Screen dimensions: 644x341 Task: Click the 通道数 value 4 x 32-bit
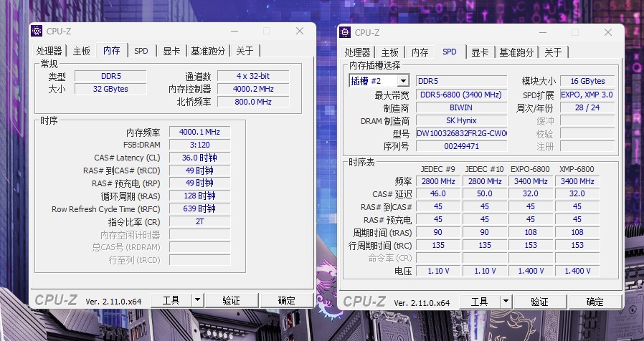pos(253,76)
